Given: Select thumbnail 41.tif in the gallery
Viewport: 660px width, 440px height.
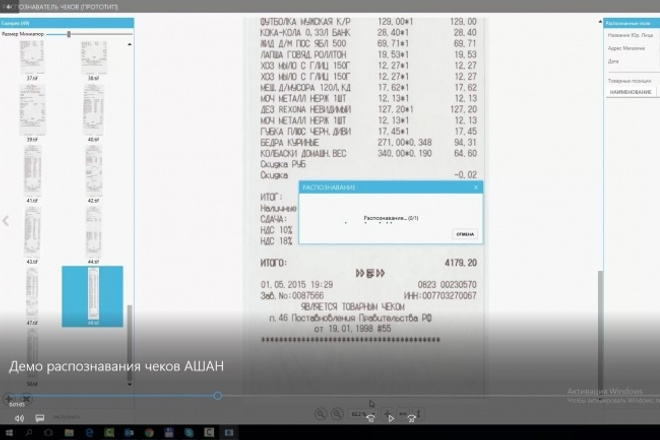Looking at the screenshot, I should pyautogui.click(x=32, y=174).
